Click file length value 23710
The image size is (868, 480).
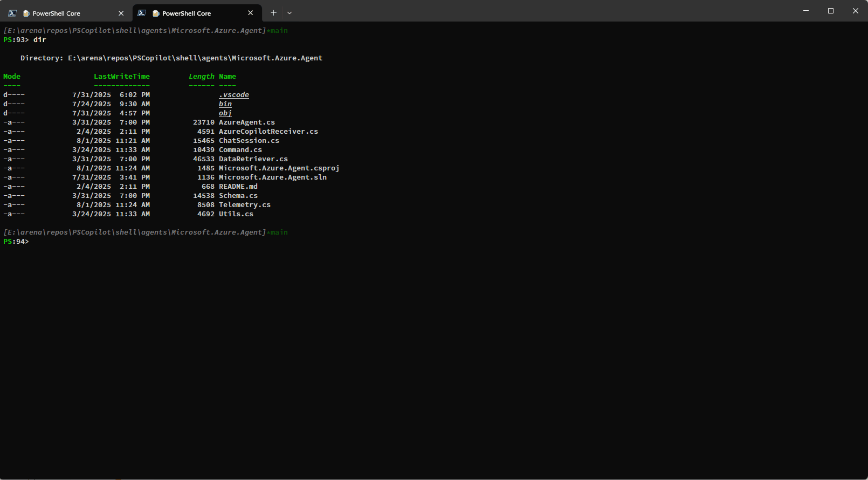tap(204, 122)
